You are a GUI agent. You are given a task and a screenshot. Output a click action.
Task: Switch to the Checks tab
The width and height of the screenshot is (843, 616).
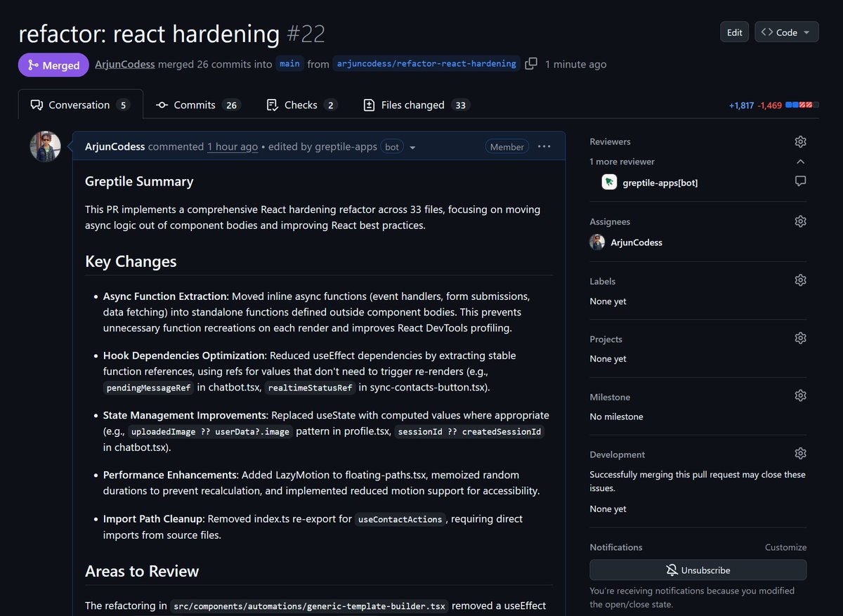tap(302, 105)
